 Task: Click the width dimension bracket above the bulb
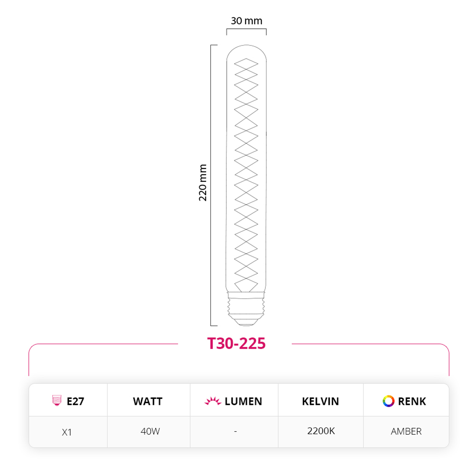pyautogui.click(x=246, y=30)
